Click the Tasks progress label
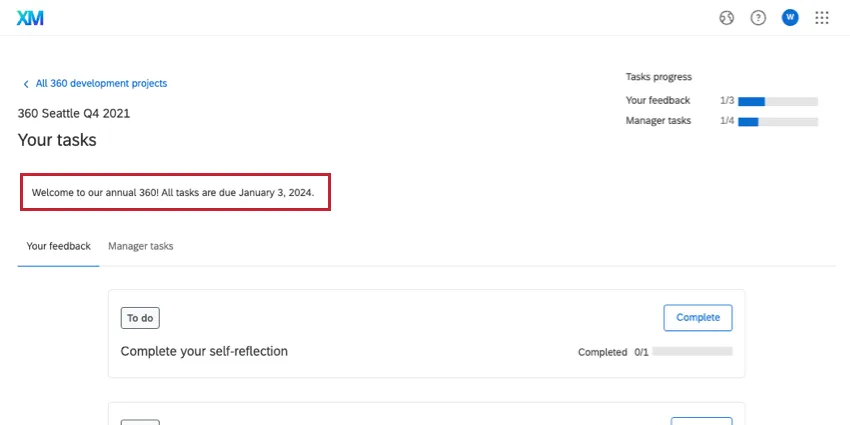This screenshot has height=425, width=850. click(658, 77)
